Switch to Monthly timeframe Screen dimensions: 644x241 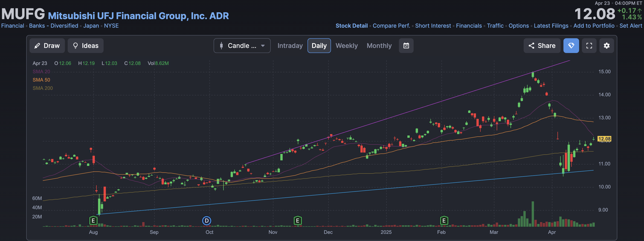pos(379,46)
